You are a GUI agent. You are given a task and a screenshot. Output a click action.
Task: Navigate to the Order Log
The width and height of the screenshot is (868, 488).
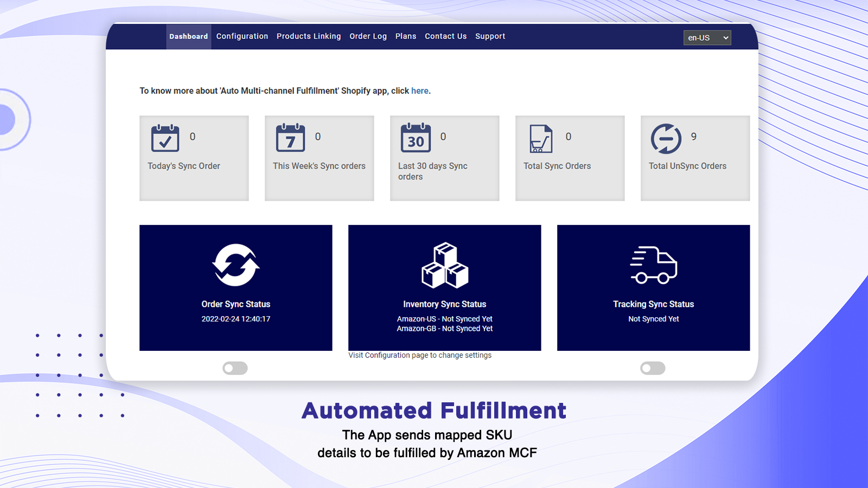point(368,36)
